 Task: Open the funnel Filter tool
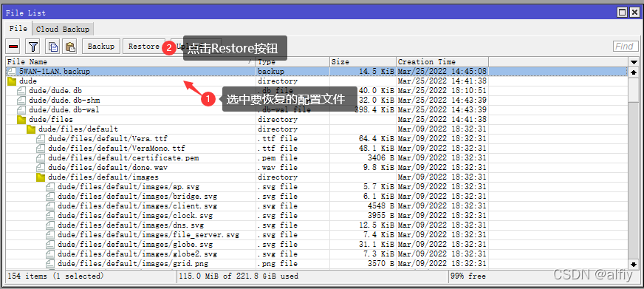click(x=32, y=47)
